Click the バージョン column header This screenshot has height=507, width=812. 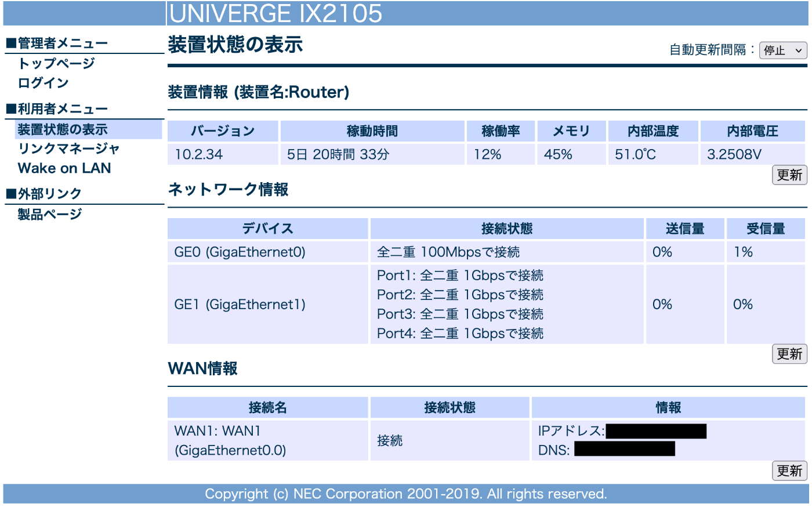pyautogui.click(x=223, y=131)
